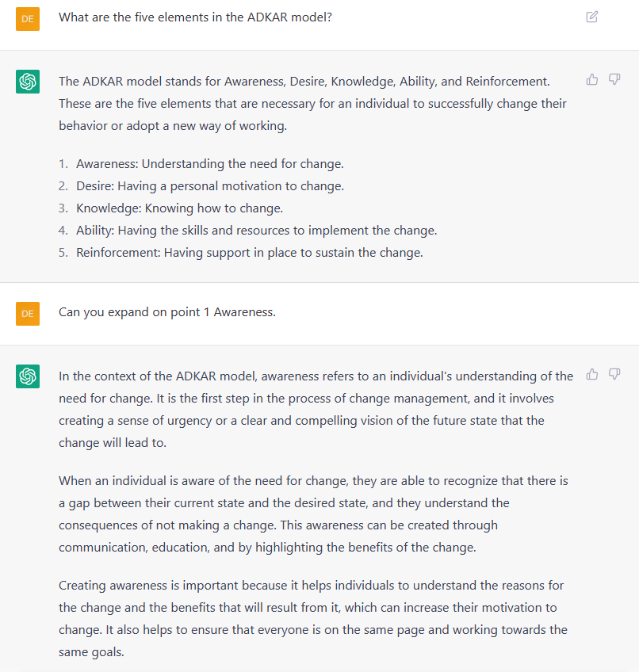Viewport: 639px width, 672px height.
Task: Click the DE avatar beside second question
Action: click(x=28, y=314)
